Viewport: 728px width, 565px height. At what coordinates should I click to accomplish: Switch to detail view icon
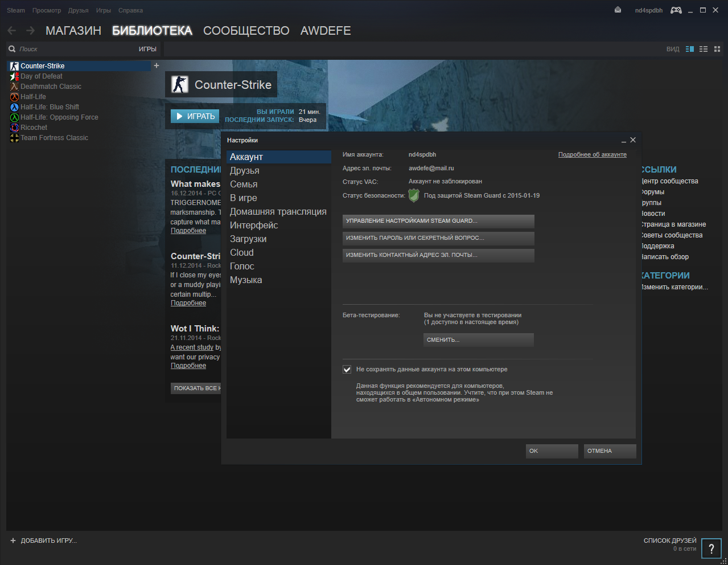pos(690,49)
